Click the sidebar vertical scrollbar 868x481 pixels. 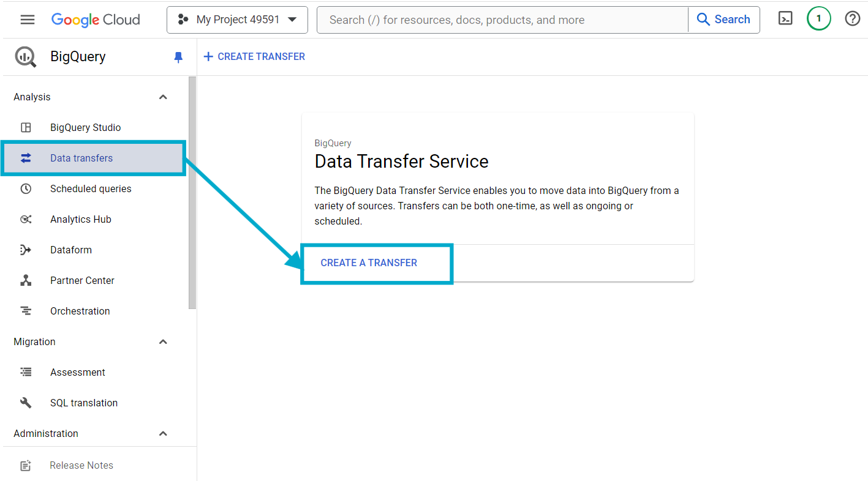tap(192, 193)
